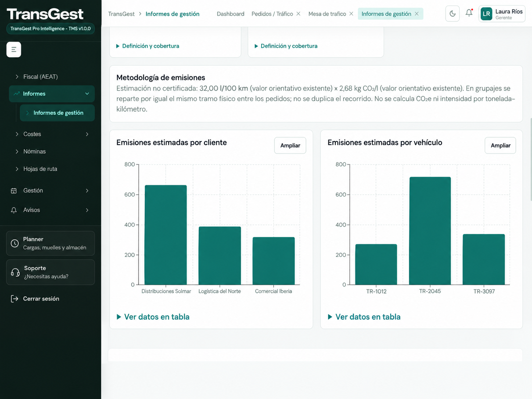The height and width of the screenshot is (399, 532).
Task: Click the Distribuciones Solmar bar
Action: point(166,235)
